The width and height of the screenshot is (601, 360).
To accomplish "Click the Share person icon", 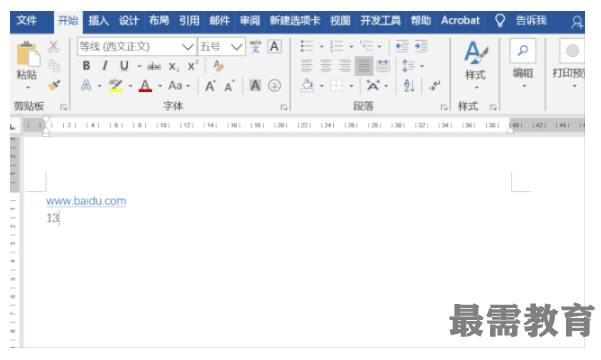I will 577,22.
